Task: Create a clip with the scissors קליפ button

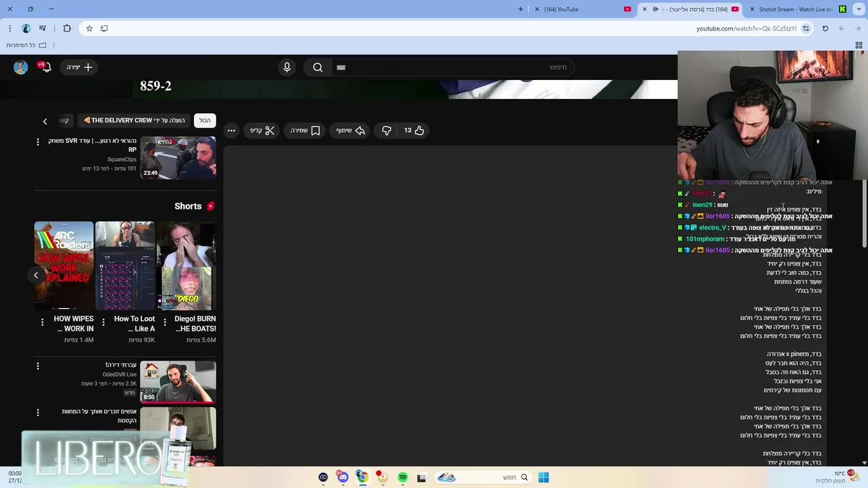Action: tap(262, 130)
